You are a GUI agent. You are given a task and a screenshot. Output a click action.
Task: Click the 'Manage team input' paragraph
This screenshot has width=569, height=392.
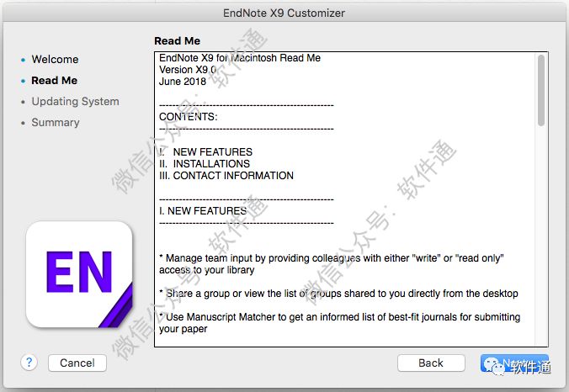(x=332, y=264)
